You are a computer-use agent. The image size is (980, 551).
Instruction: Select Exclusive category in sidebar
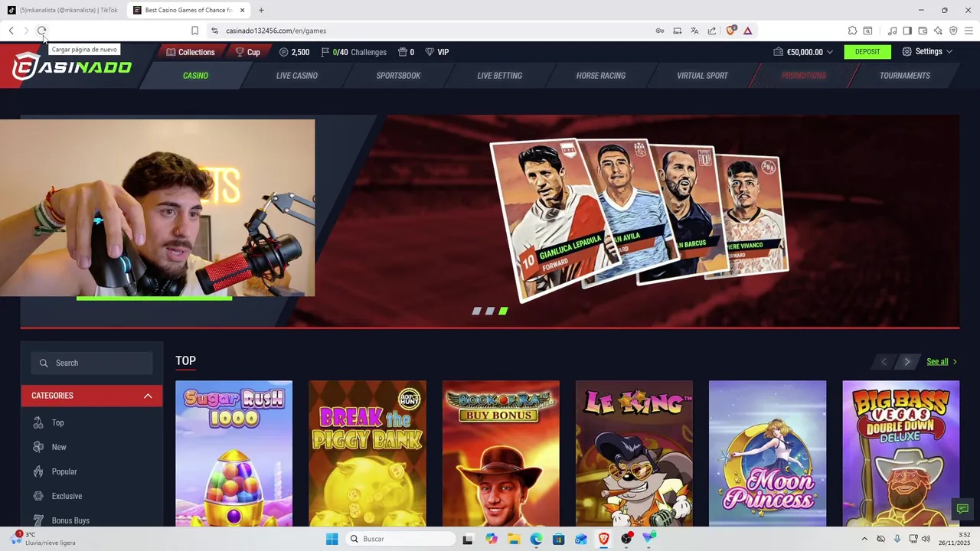click(x=92, y=496)
